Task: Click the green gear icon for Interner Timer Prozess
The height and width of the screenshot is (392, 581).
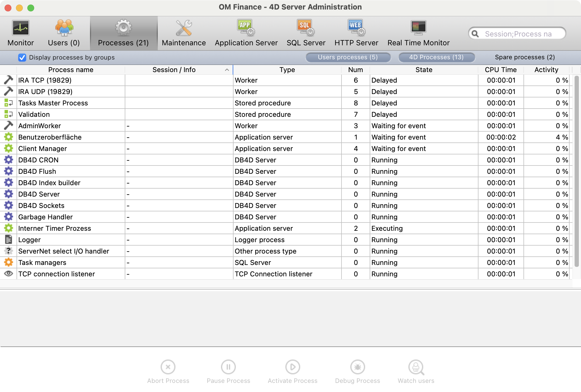Action: click(9, 228)
